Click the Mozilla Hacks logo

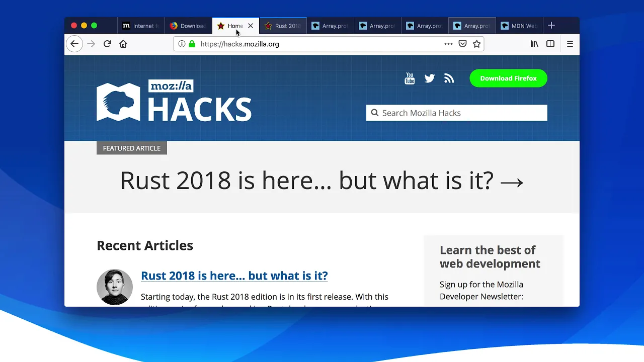click(x=174, y=101)
